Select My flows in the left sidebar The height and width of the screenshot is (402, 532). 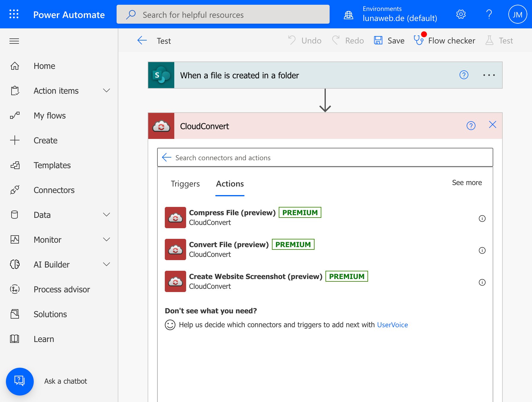click(49, 116)
